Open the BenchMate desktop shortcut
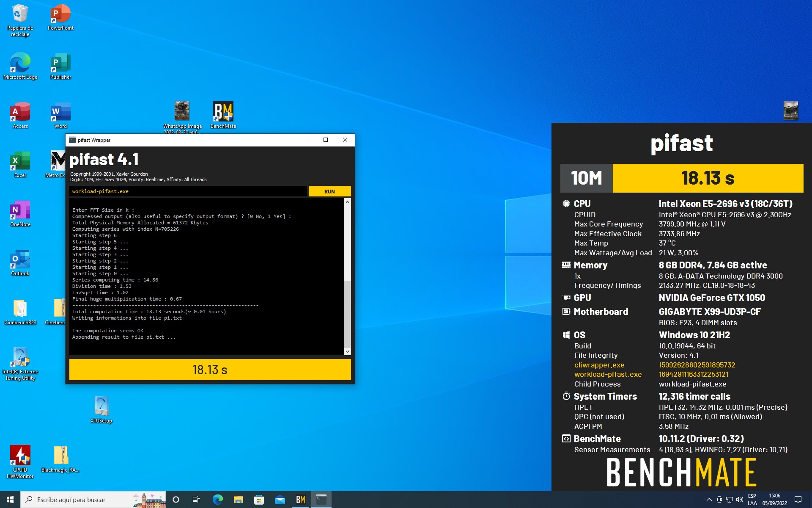812x508 pixels. (x=223, y=116)
